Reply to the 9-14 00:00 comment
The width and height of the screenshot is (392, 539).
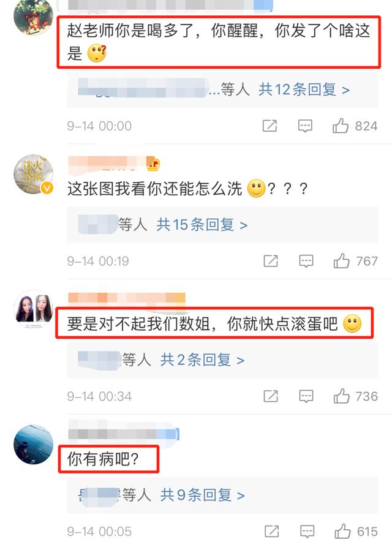(x=305, y=126)
